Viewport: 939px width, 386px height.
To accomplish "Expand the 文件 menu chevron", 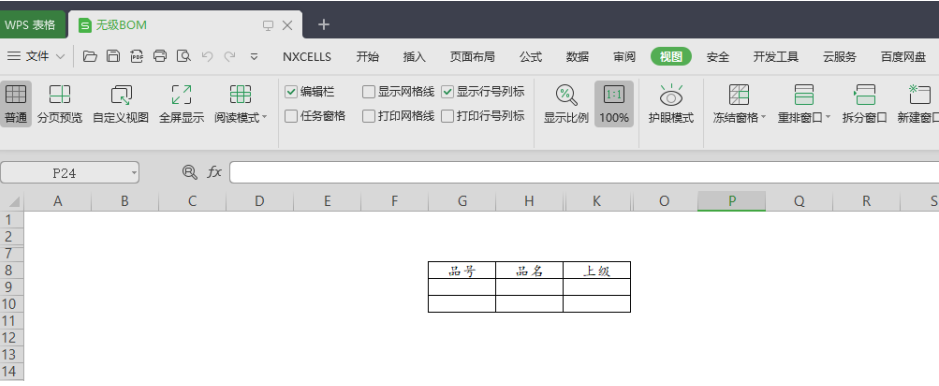I will [60, 56].
